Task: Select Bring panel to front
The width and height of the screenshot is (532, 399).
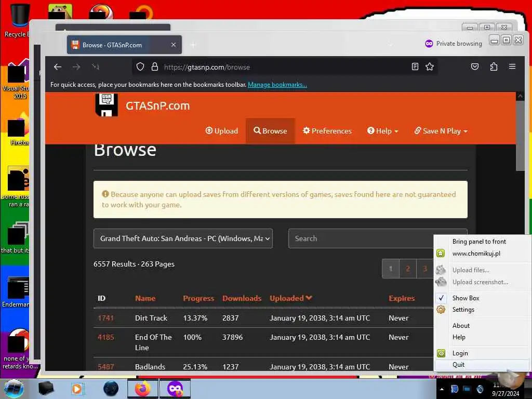Action: pyautogui.click(x=478, y=241)
